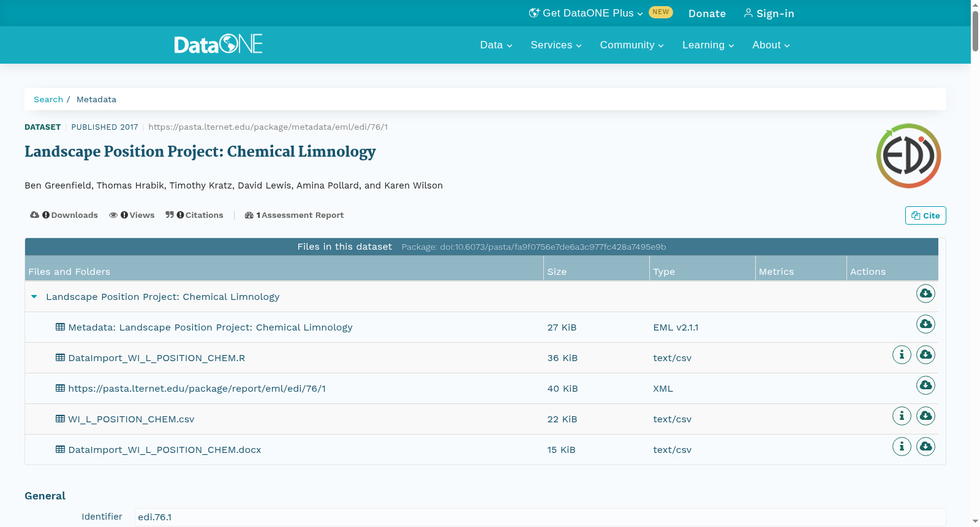Click table icon beside Metadata file row

60,327
